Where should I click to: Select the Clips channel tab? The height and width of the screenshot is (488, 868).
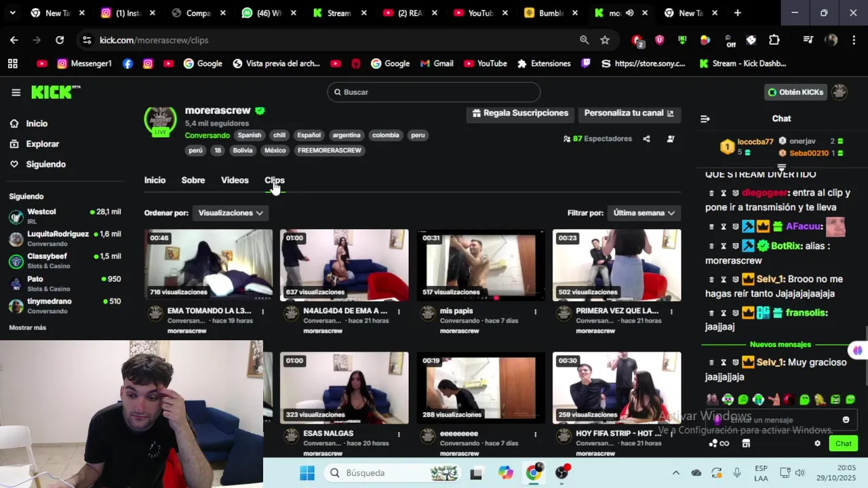point(275,180)
